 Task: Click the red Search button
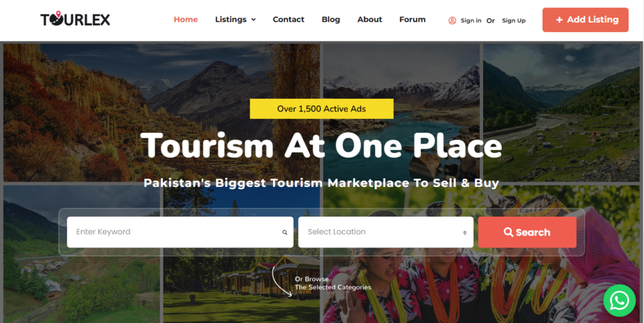tap(527, 232)
